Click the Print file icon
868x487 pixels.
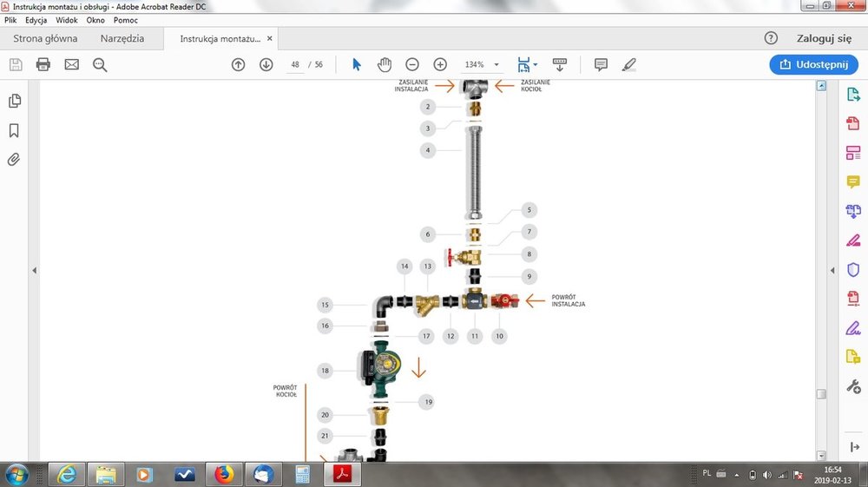click(43, 64)
